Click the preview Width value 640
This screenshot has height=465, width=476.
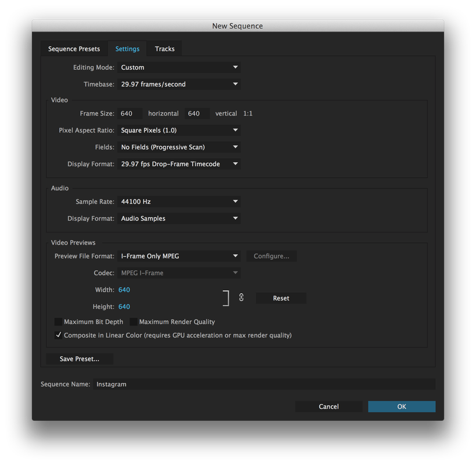click(x=124, y=290)
